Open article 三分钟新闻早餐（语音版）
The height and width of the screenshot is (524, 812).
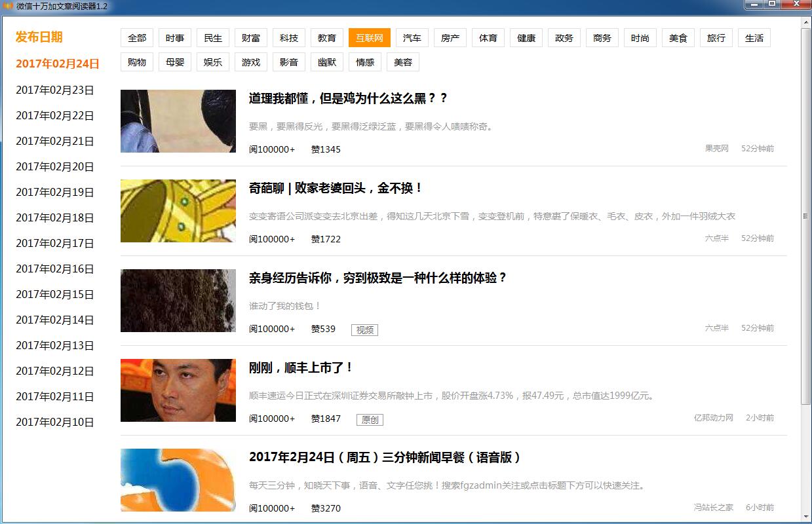[x=385, y=457]
